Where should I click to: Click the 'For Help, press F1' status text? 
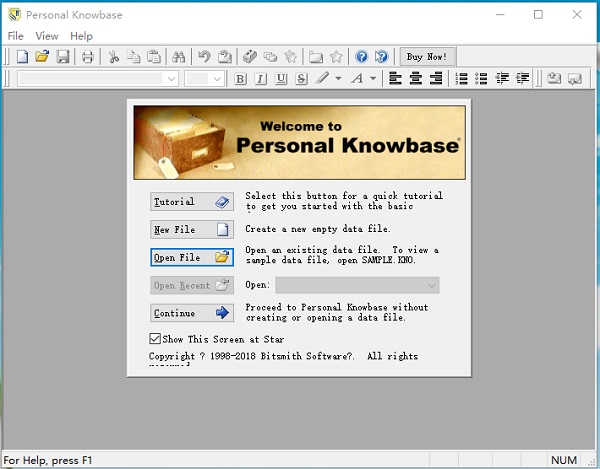[x=48, y=460]
